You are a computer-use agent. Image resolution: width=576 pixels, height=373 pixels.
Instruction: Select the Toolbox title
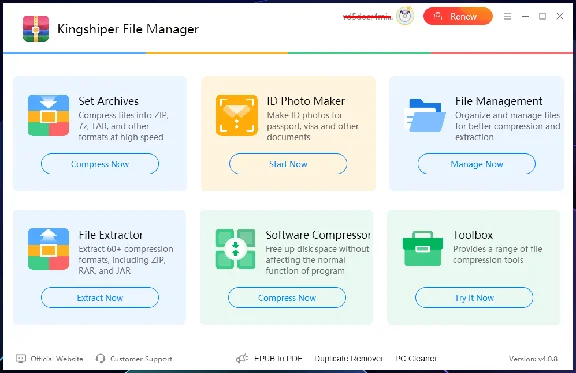pos(473,235)
